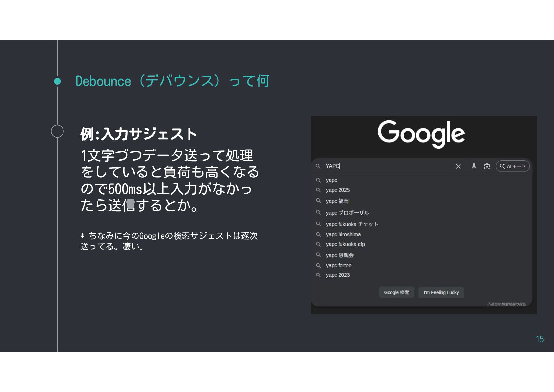Start voice search with the microphone icon

click(474, 166)
